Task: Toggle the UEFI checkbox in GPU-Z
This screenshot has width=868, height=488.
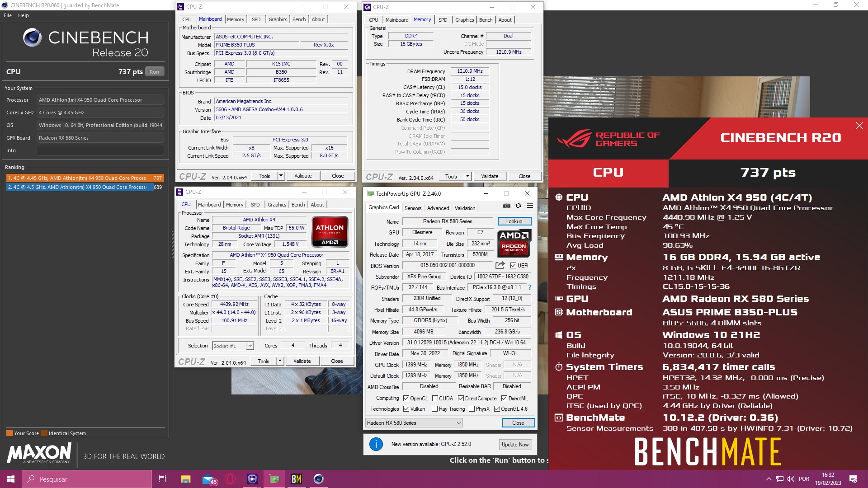Action: click(513, 266)
